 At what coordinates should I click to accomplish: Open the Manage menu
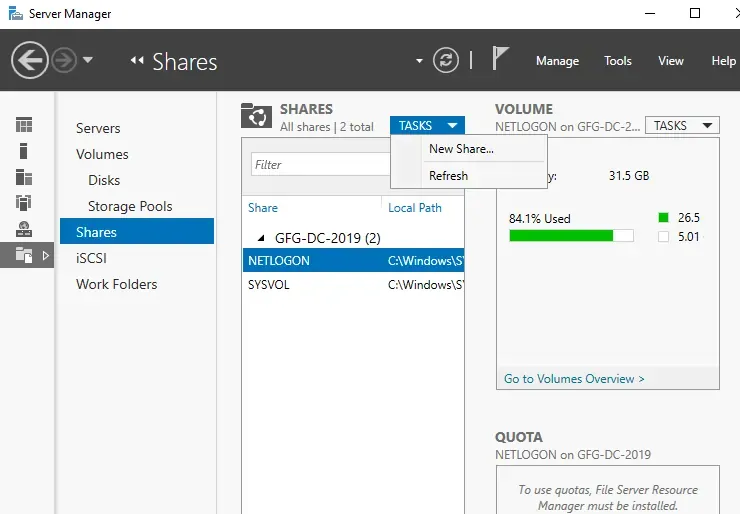(x=557, y=61)
